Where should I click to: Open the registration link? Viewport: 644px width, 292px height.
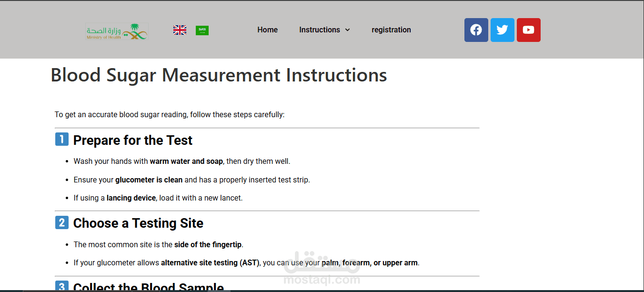tap(391, 30)
